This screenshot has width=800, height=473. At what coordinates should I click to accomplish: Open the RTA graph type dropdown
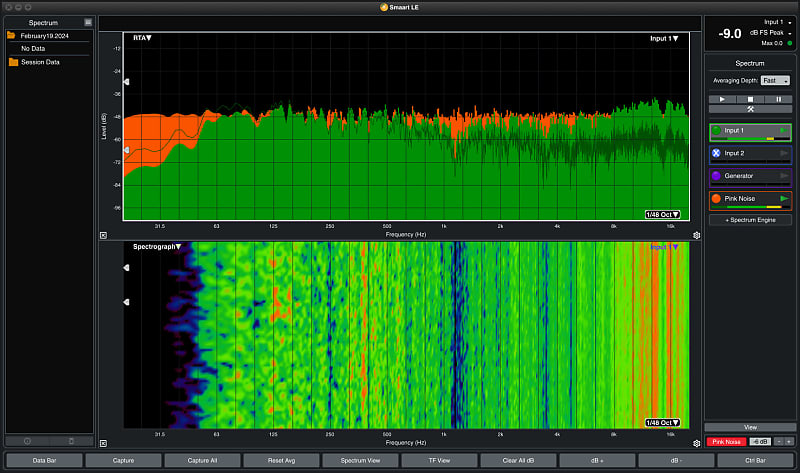142,38
